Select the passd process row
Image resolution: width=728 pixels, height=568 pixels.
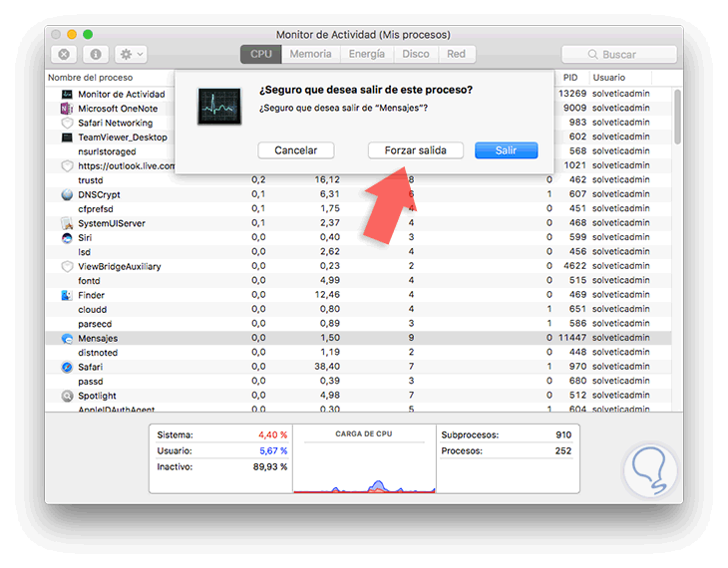pos(358,382)
